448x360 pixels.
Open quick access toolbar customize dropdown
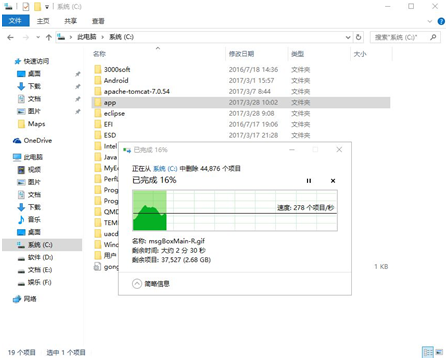point(47,7)
